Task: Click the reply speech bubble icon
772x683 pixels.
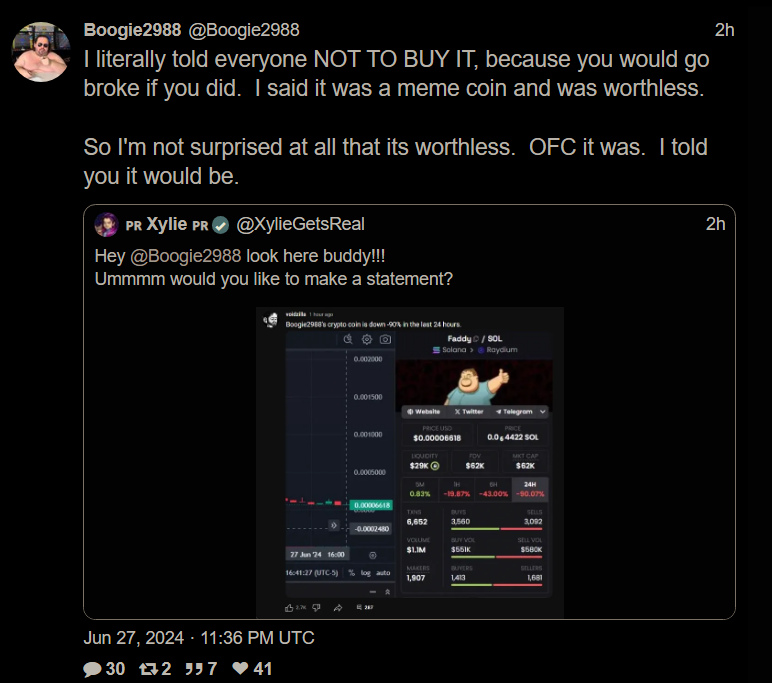Action: 92,669
